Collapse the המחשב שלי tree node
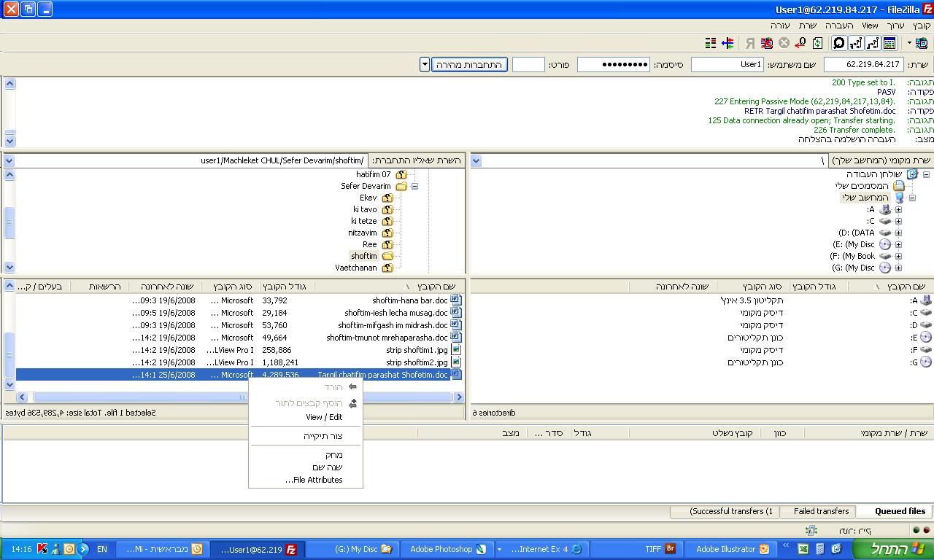Screen dimensions: 934x560 click(x=912, y=198)
